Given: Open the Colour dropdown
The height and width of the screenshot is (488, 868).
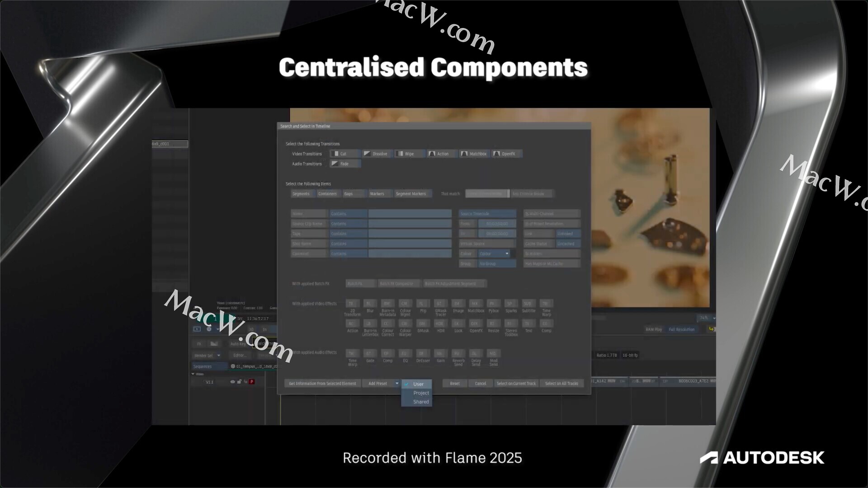Looking at the screenshot, I should pos(494,253).
